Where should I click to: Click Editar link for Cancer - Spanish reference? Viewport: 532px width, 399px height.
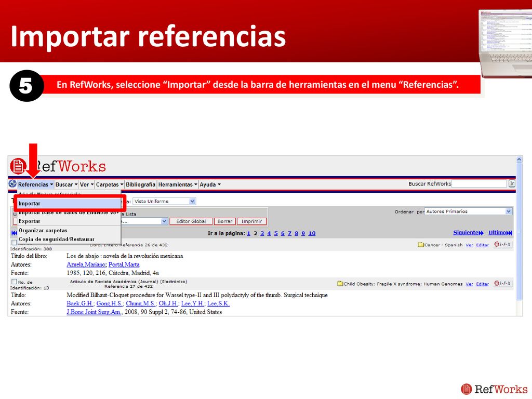point(483,245)
